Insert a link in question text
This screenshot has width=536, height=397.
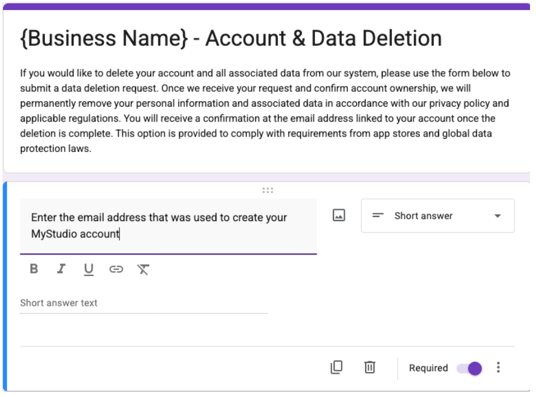click(116, 269)
